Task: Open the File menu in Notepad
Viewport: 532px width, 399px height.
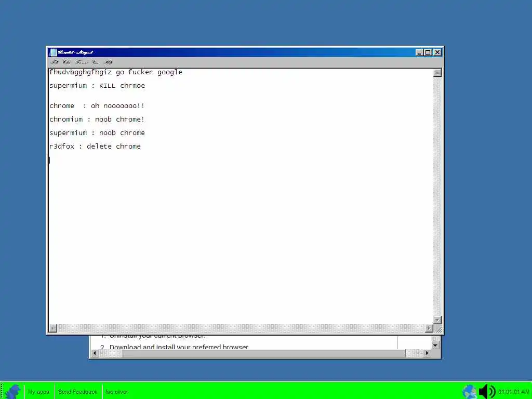Action: click(55, 62)
